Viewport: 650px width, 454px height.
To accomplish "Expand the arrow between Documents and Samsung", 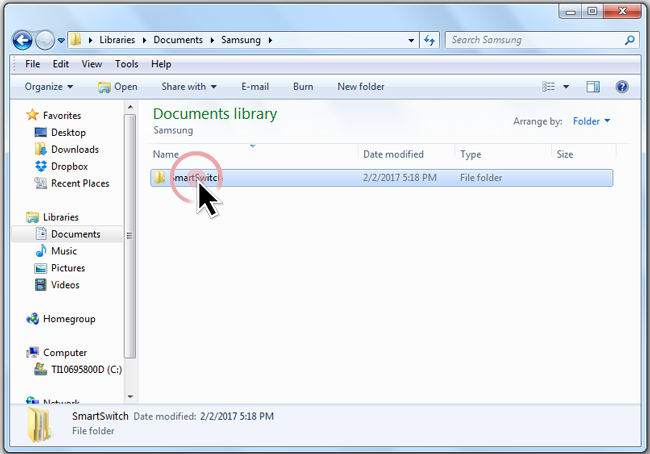I will [x=212, y=40].
